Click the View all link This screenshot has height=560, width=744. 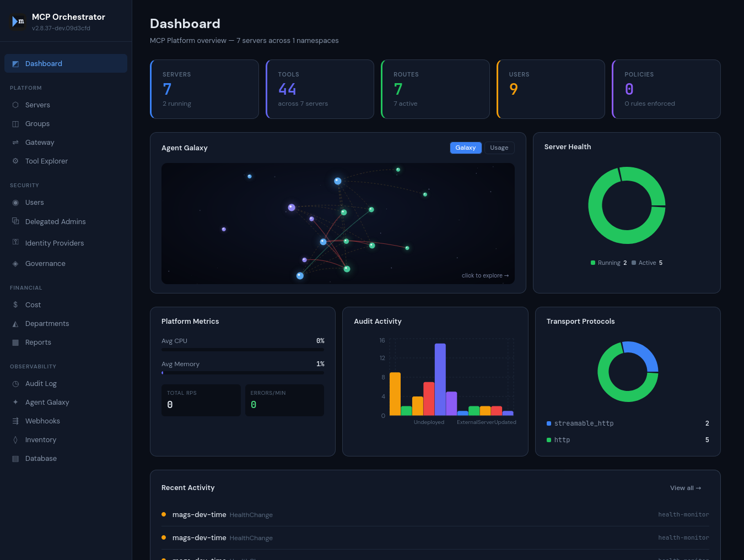click(686, 488)
